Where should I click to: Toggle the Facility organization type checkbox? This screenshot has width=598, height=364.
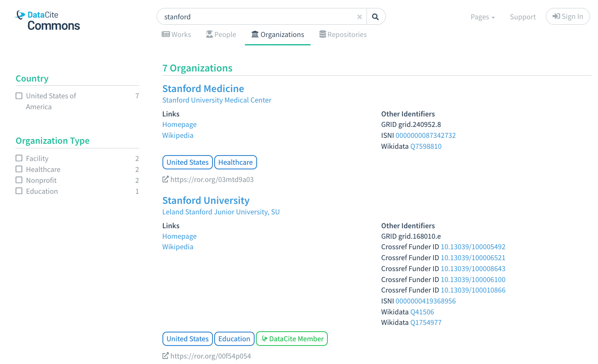click(19, 158)
